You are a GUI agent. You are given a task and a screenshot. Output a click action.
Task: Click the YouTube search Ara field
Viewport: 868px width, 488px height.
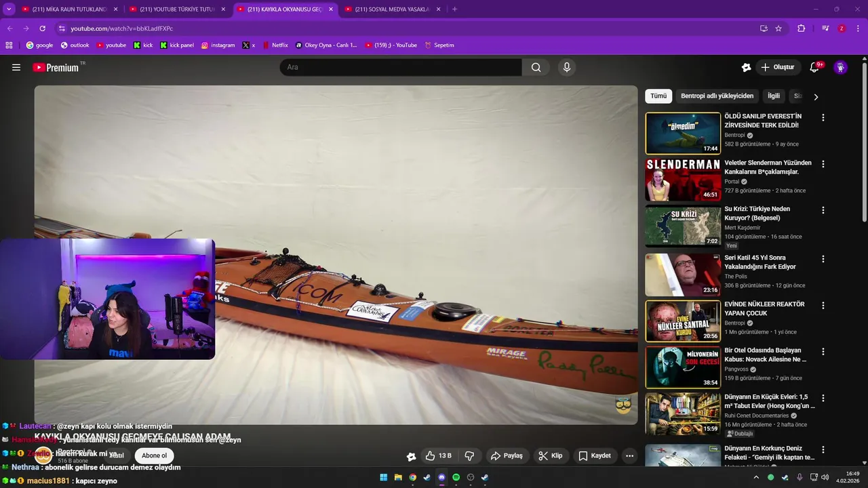(x=401, y=67)
